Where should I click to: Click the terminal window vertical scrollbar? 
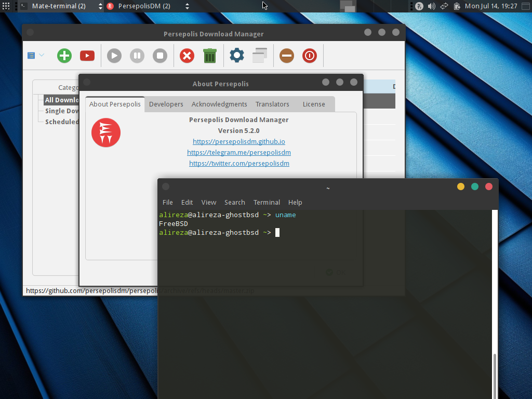[495, 304]
